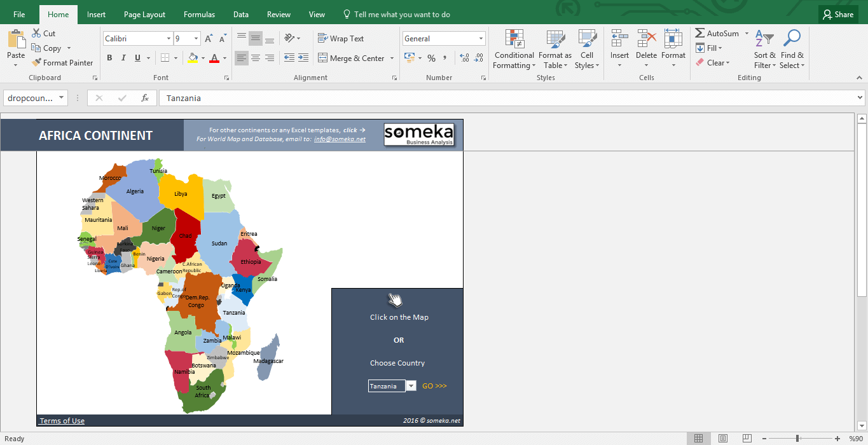Toggle Italic formatting
Image resolution: width=868 pixels, height=445 pixels.
point(123,58)
